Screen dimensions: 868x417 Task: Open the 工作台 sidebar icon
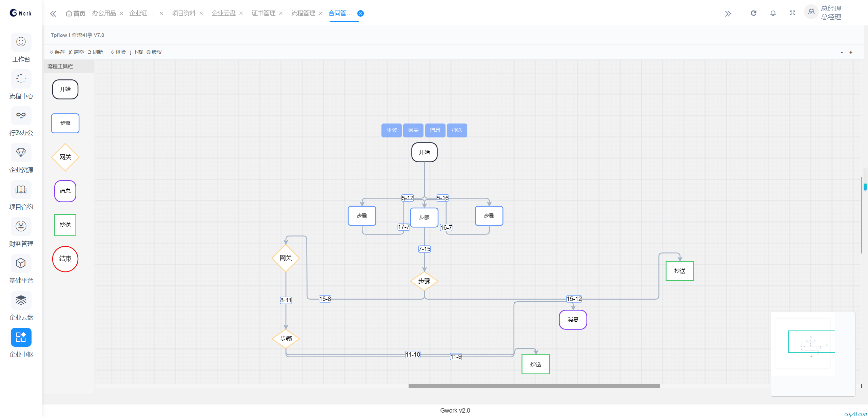coord(21,42)
